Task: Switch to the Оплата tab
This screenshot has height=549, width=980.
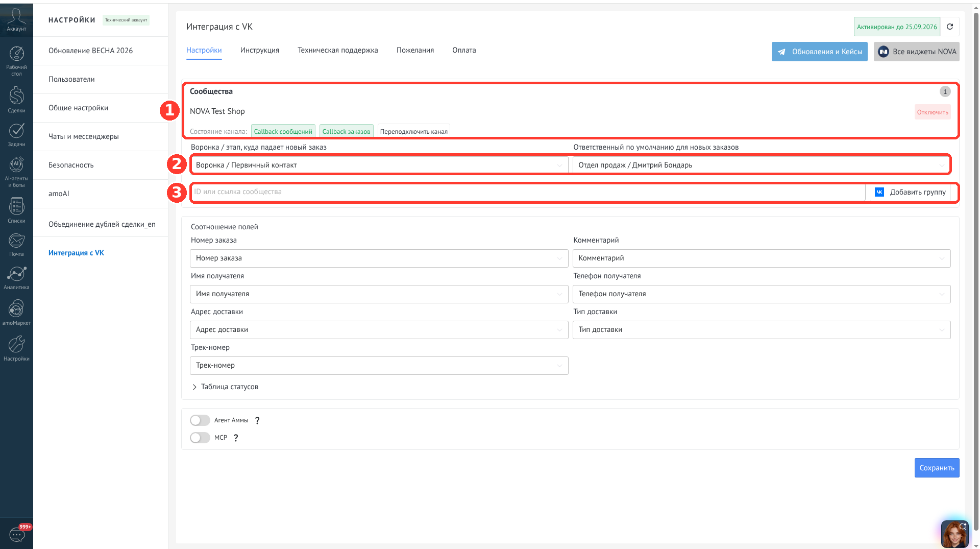Action: pyautogui.click(x=464, y=50)
